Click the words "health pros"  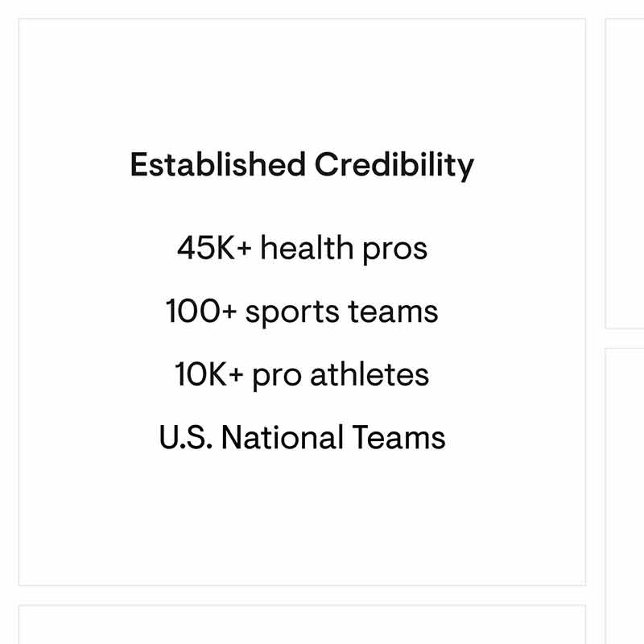(344, 248)
